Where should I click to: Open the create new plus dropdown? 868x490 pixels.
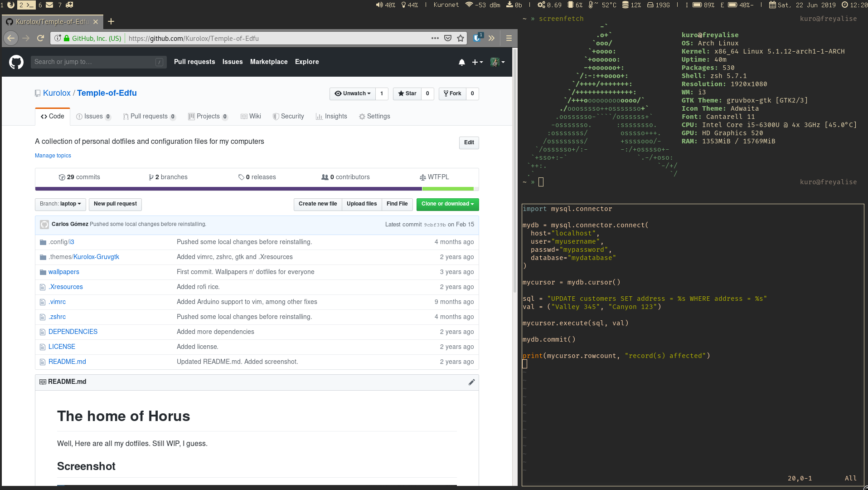click(477, 62)
